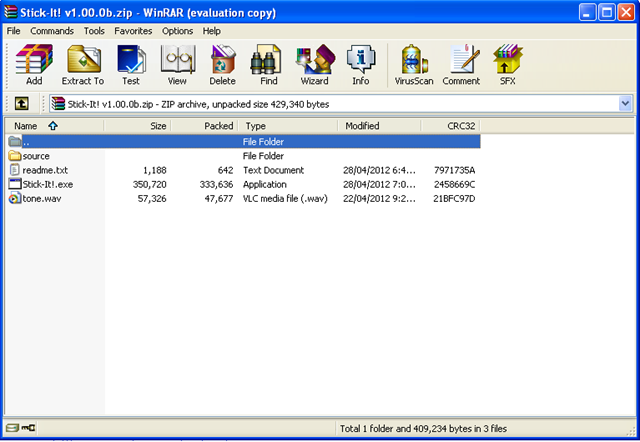Sort files by Size column header
The image size is (640, 442).
(x=138, y=126)
